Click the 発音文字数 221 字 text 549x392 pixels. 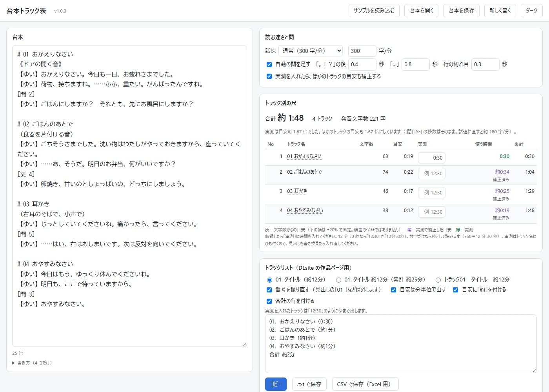tap(363, 118)
